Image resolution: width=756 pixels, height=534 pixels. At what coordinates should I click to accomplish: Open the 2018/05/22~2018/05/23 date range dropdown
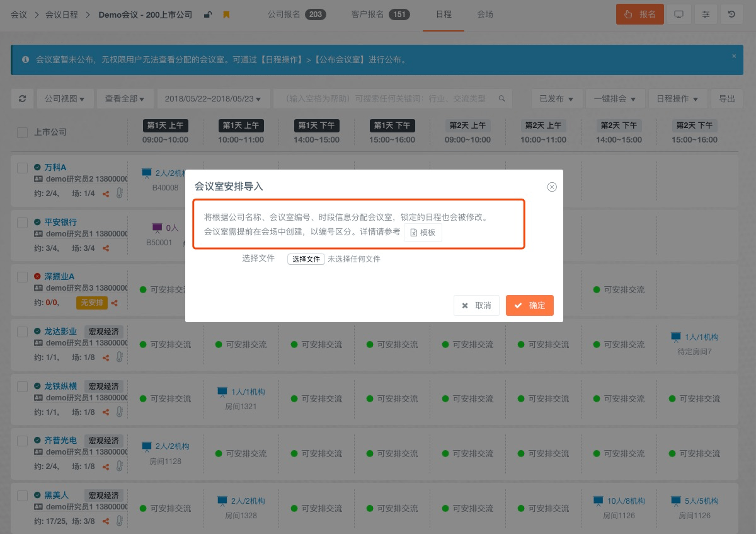tap(213, 99)
